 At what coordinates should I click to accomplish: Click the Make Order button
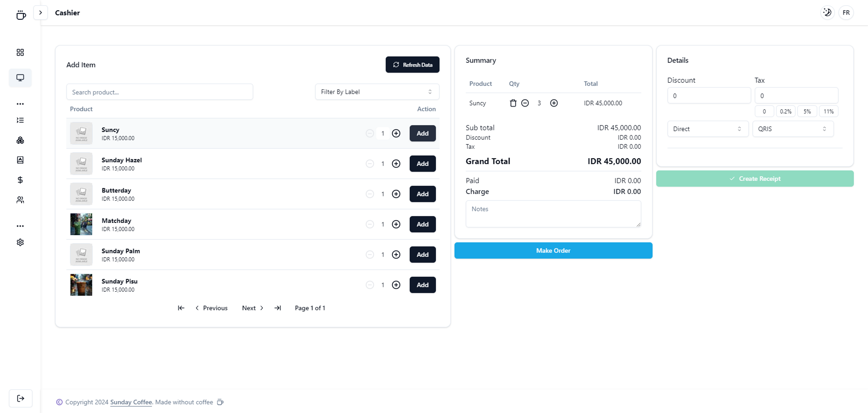tap(553, 250)
